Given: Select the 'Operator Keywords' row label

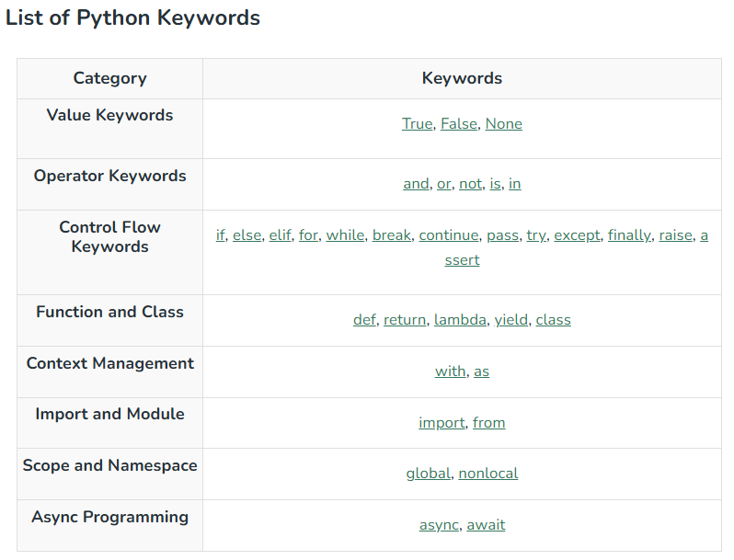Looking at the screenshot, I should (110, 176).
